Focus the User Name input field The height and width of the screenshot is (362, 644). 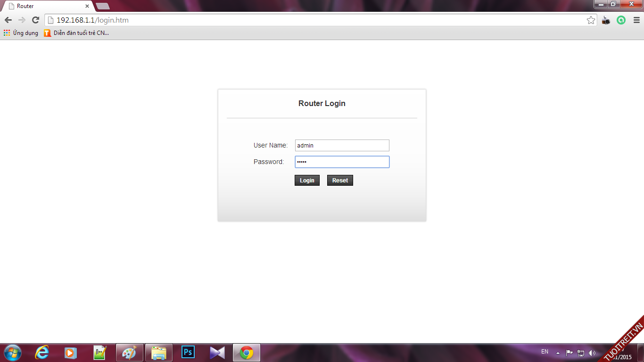coord(342,146)
